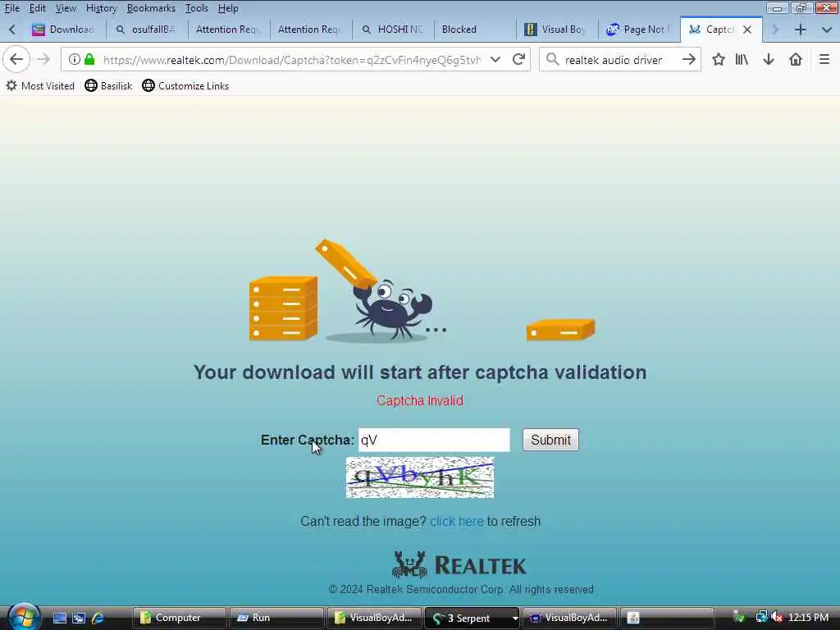The image size is (840, 630).
Task: Focus the Enter Captcha text field
Action: [434, 440]
